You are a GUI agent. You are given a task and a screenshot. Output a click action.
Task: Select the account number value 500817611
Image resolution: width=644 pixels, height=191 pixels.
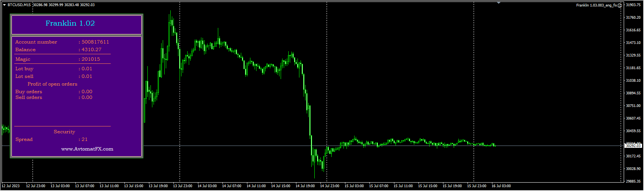point(95,42)
